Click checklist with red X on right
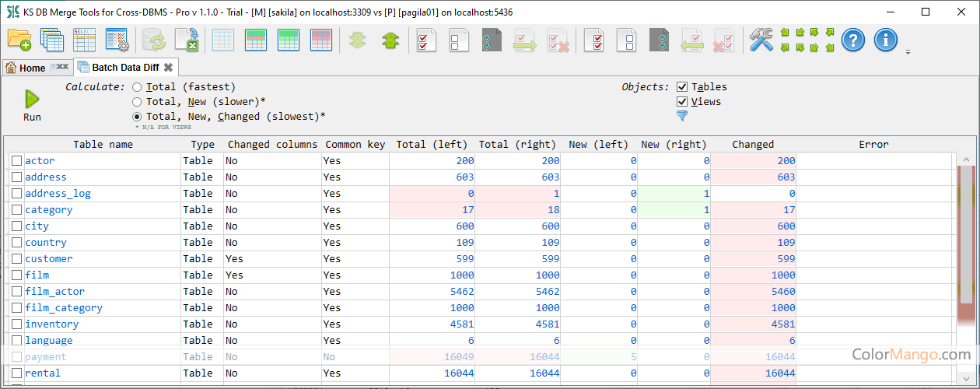Viewport: 980px width, 389px height. [558, 40]
